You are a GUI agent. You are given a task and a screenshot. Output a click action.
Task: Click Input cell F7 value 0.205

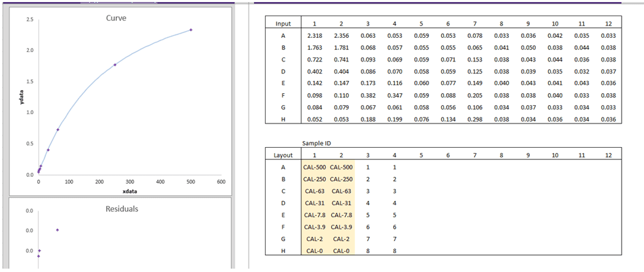click(475, 96)
